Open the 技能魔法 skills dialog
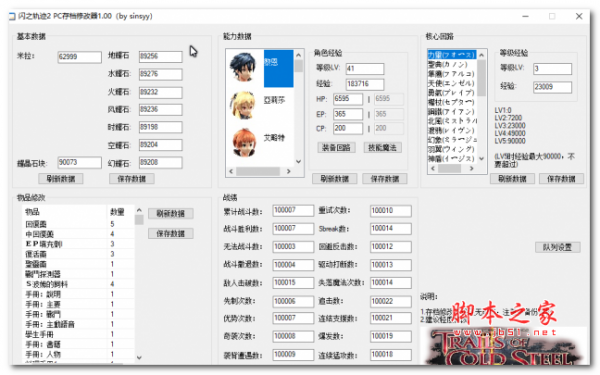This screenshot has height=375, width=600. (382, 148)
